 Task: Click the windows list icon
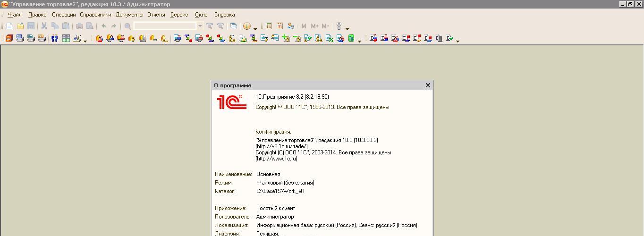pos(234,26)
